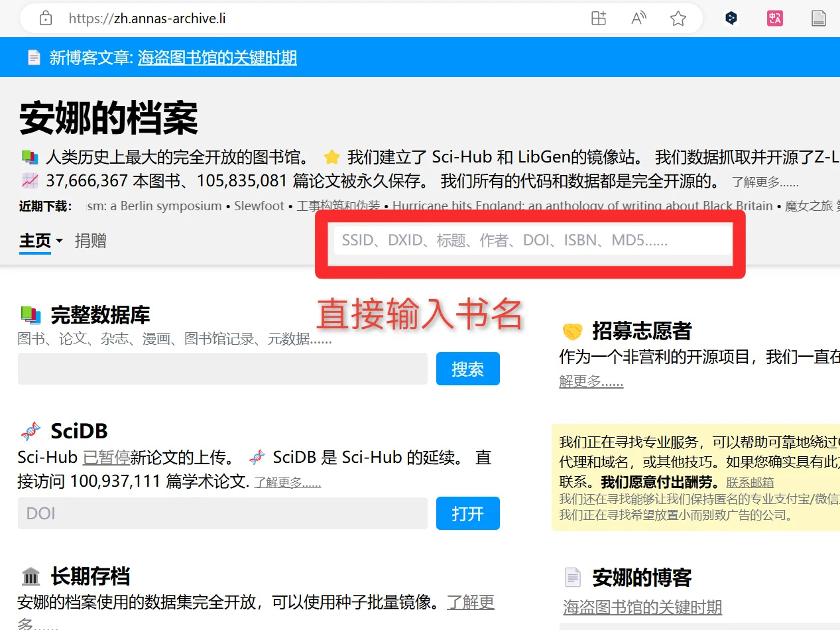Viewport: 840px width, 630px height.
Task: Click the 安娜的档案 site title
Action: [x=109, y=119]
